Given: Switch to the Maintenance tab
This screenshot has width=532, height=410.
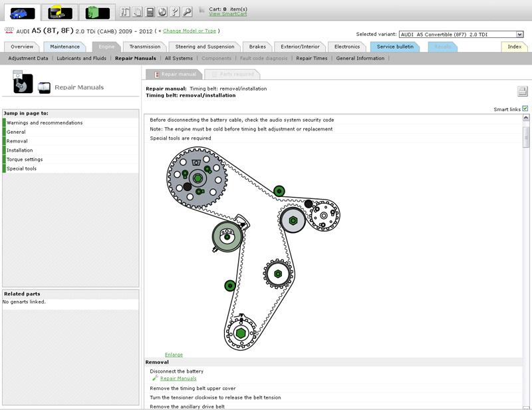Looking at the screenshot, I should (65, 47).
